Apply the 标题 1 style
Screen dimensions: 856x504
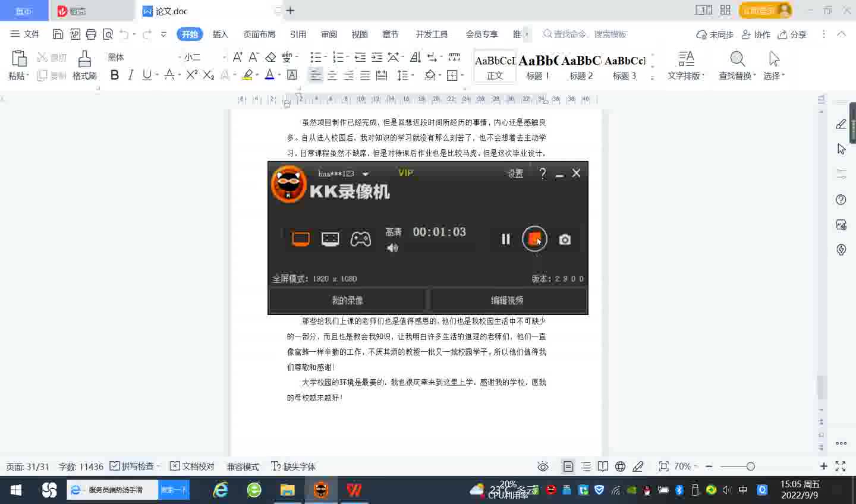538,67
